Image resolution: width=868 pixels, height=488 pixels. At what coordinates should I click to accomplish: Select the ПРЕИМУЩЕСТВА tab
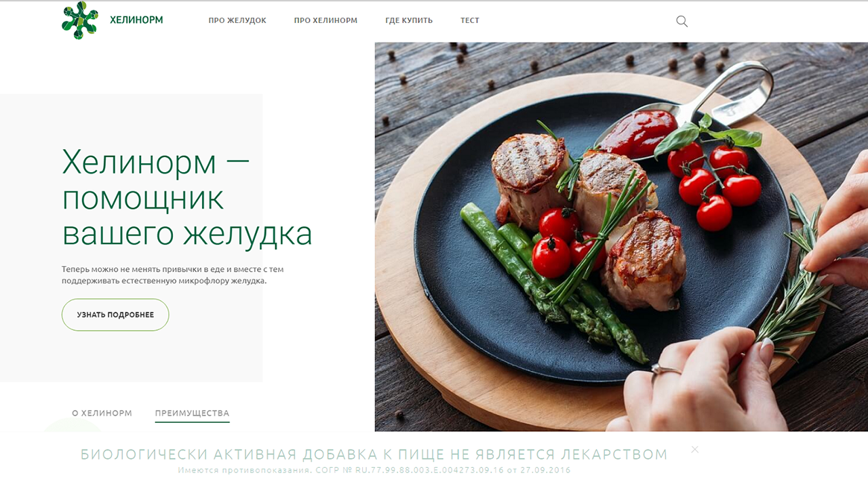(x=192, y=413)
